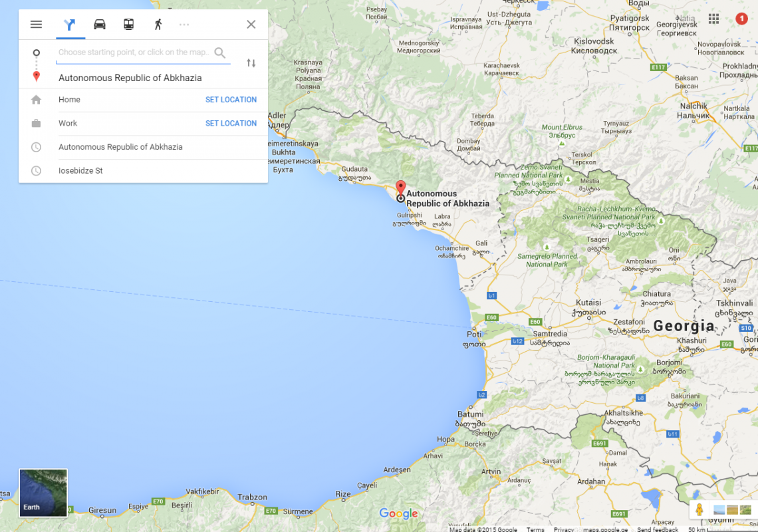The height and width of the screenshot is (532, 758).
Task: Click the Home house icon
Action: coord(37,100)
